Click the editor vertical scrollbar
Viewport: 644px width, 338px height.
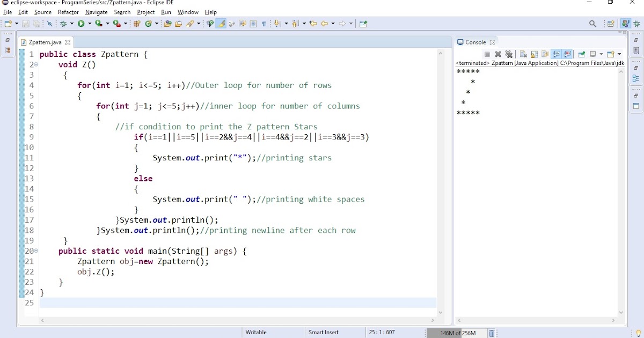point(441,161)
